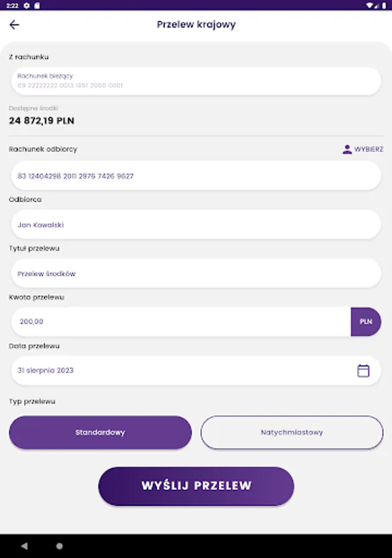Tap the battery icon in status bar

tap(384, 6)
